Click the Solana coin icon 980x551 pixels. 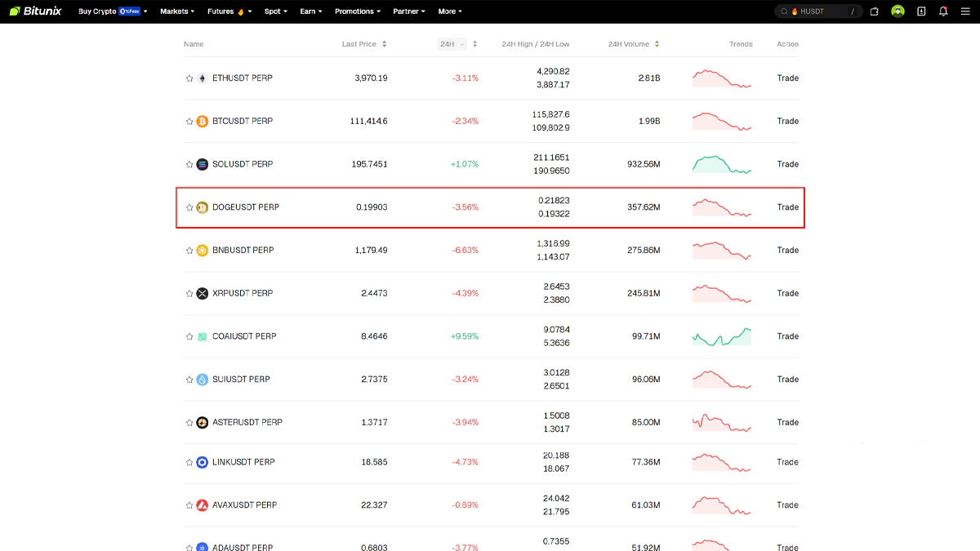click(203, 164)
